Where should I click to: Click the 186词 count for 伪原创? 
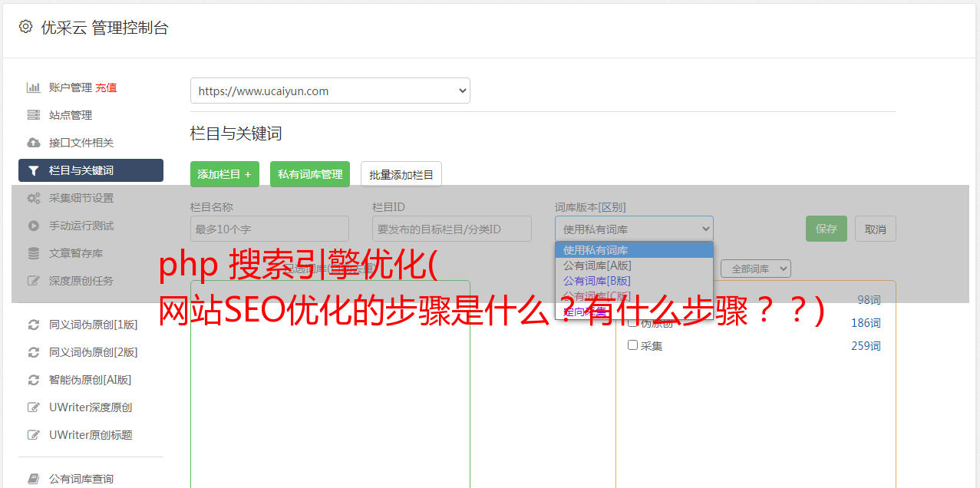click(x=866, y=323)
